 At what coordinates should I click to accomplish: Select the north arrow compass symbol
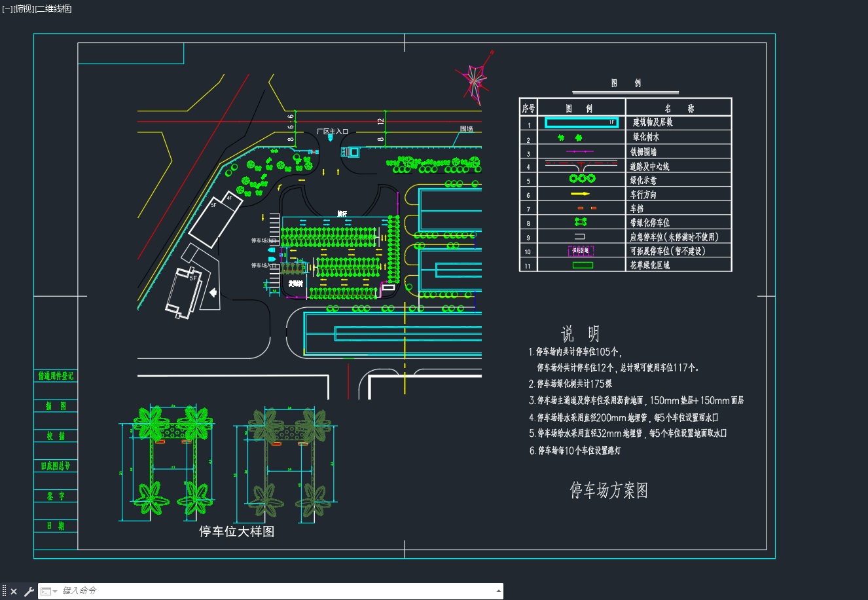474,79
